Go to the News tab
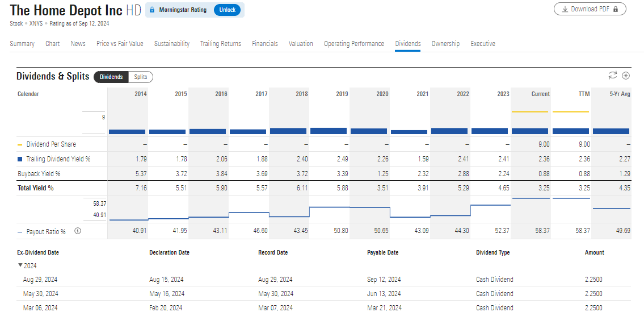The width and height of the screenshot is (644, 312). pyautogui.click(x=78, y=44)
